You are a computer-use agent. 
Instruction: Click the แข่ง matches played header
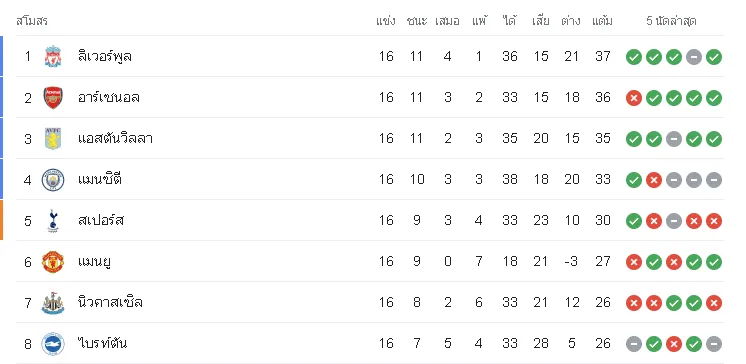pos(385,21)
